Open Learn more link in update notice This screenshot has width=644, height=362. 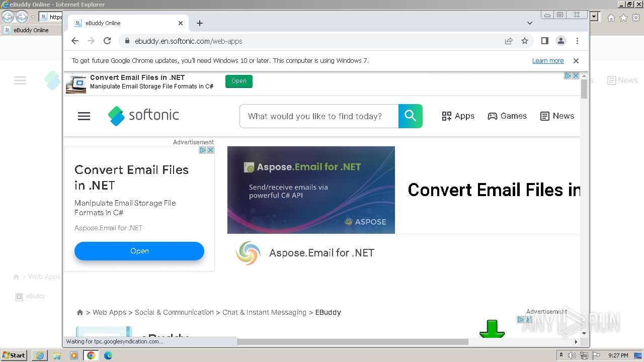pyautogui.click(x=548, y=61)
